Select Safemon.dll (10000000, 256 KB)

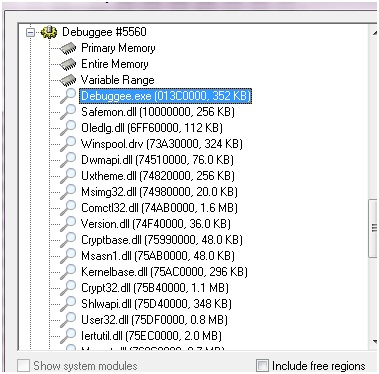tap(158, 112)
